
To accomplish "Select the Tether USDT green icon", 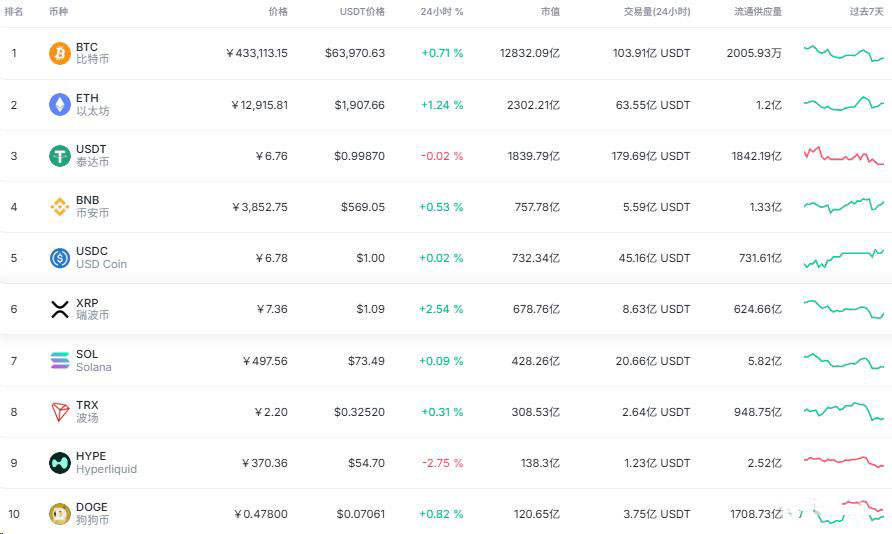I will (60, 156).
